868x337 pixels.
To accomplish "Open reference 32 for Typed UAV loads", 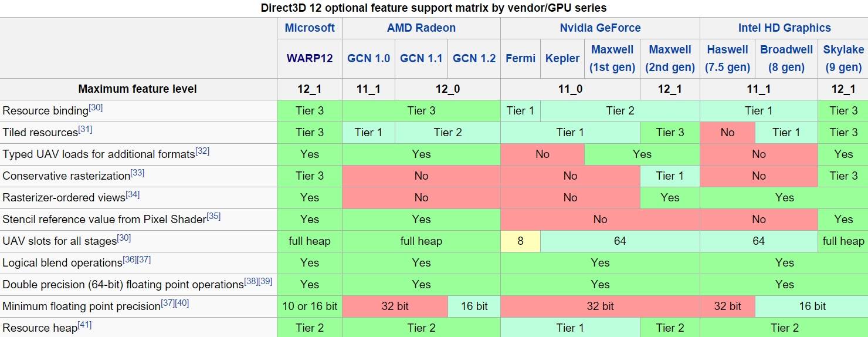I will tap(202, 151).
